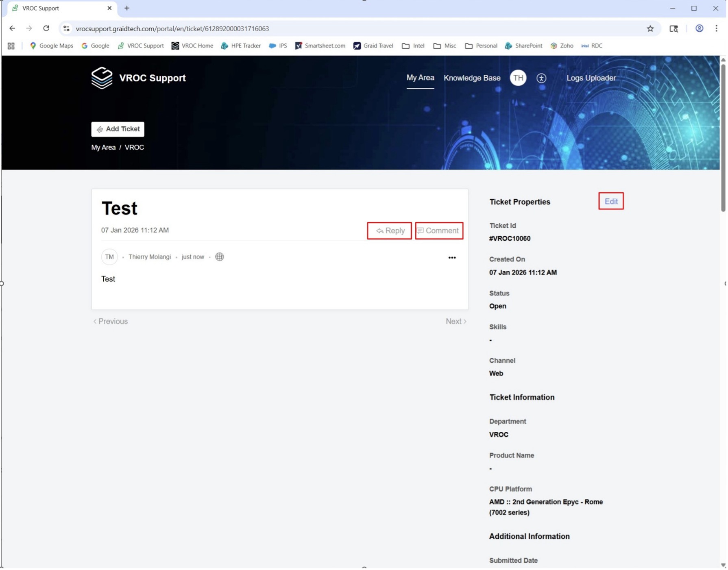The image size is (728, 570).
Task: Click the VROC breadcrumb link
Action: pos(134,147)
